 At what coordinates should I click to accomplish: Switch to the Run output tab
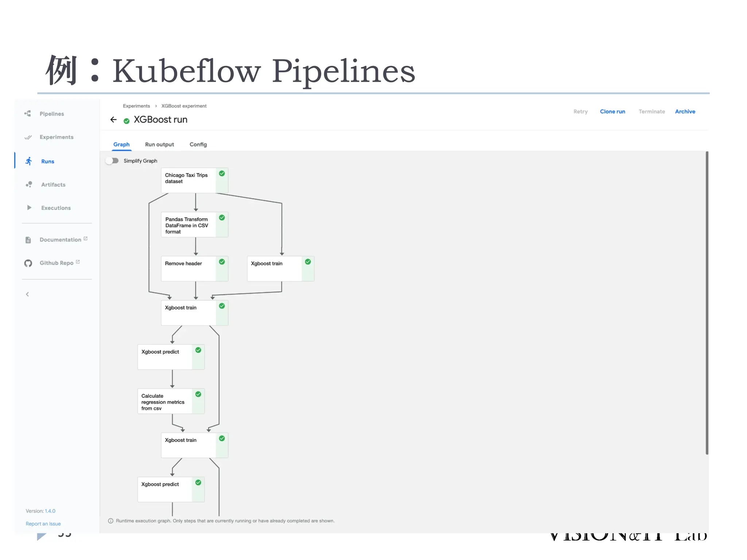pos(159,144)
